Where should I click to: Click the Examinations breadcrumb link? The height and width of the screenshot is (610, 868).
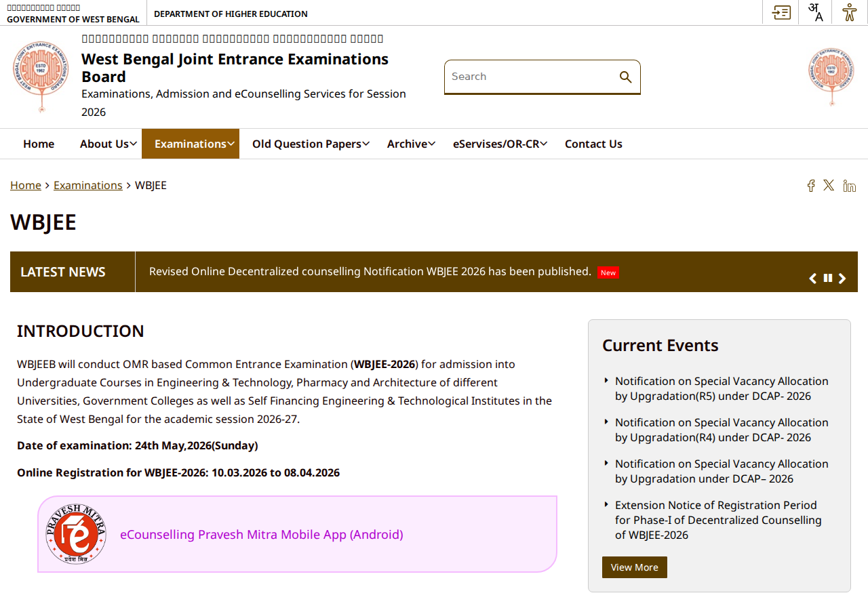click(x=88, y=185)
